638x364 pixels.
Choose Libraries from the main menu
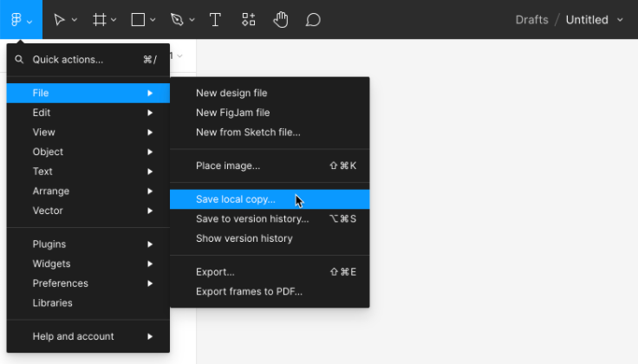88,303
